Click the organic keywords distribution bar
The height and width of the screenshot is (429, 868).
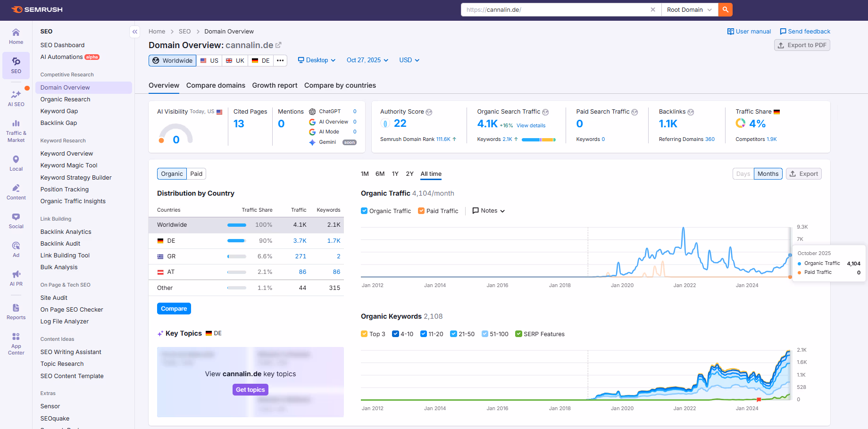pos(538,140)
